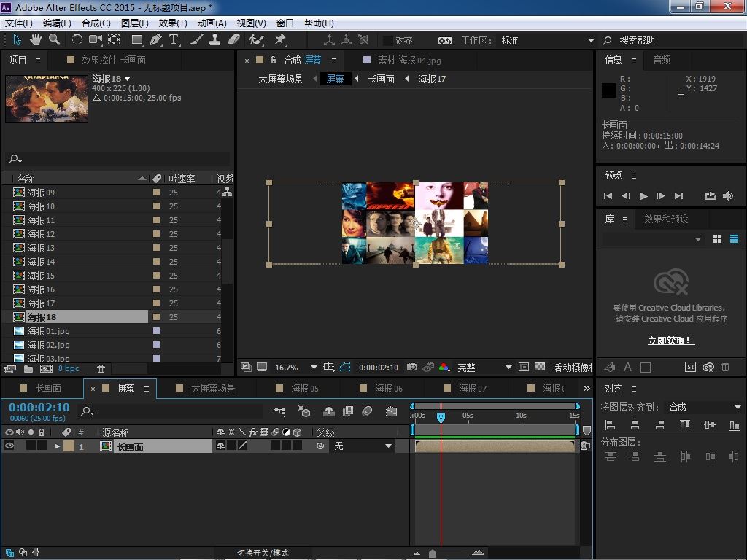Viewport: 747px width, 560px height.
Task: Select the Type tool
Action: click(174, 40)
